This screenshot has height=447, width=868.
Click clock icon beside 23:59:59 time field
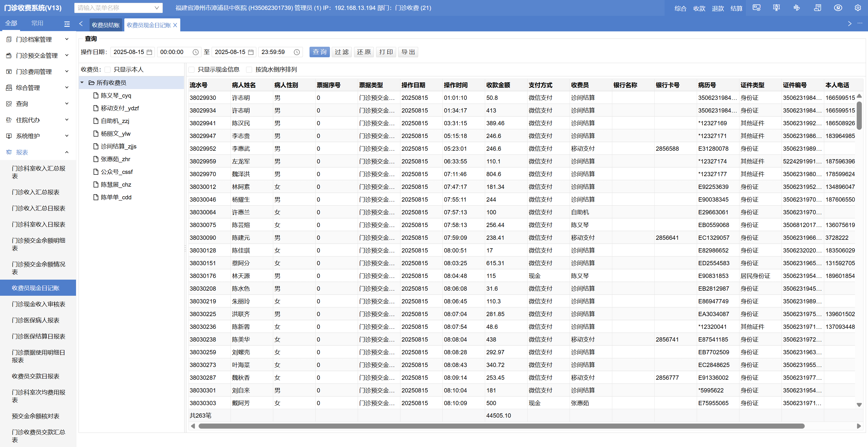(296, 52)
